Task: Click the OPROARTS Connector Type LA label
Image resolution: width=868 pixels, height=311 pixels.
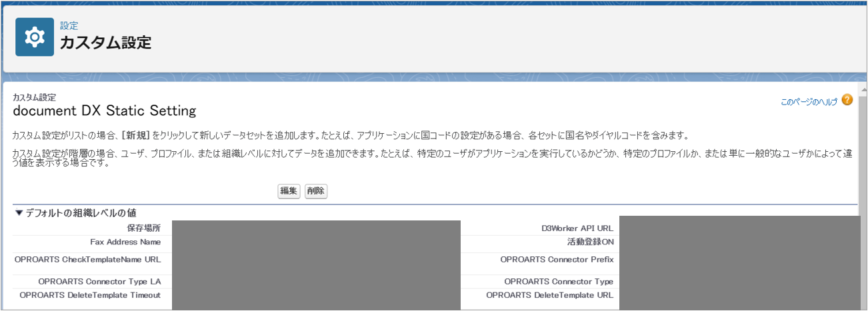Action: click(x=99, y=282)
